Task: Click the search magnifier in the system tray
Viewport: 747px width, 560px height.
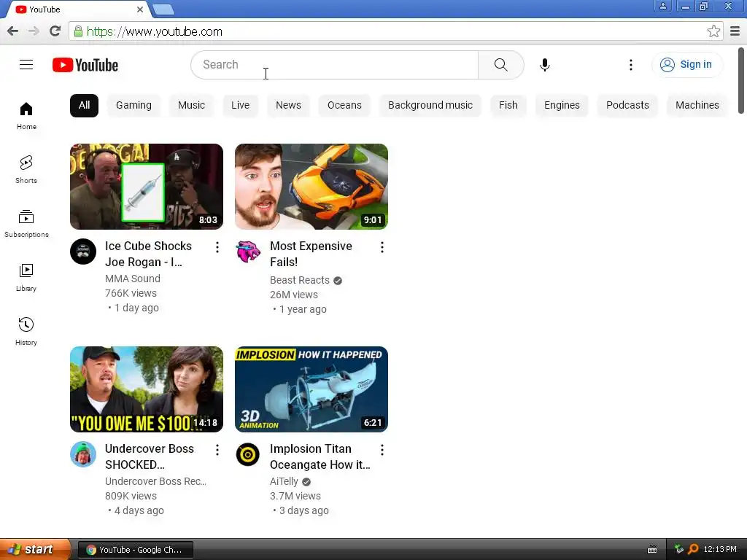Action: 693,550
